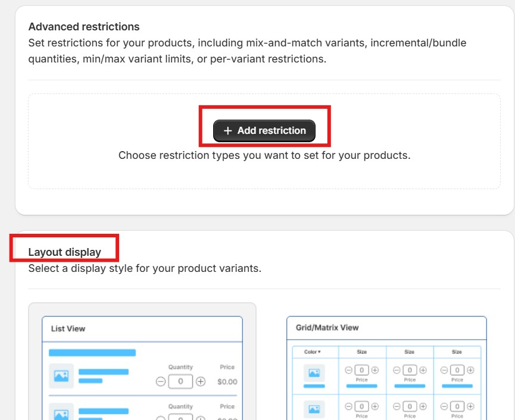Click the Advanced restrictions heading
The height and width of the screenshot is (420, 515).
point(84,27)
